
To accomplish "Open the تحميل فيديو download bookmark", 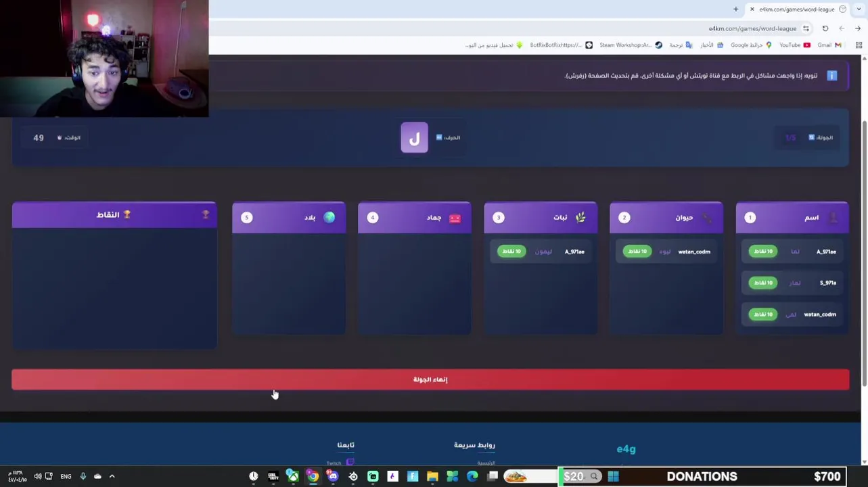I will [x=494, y=45].
